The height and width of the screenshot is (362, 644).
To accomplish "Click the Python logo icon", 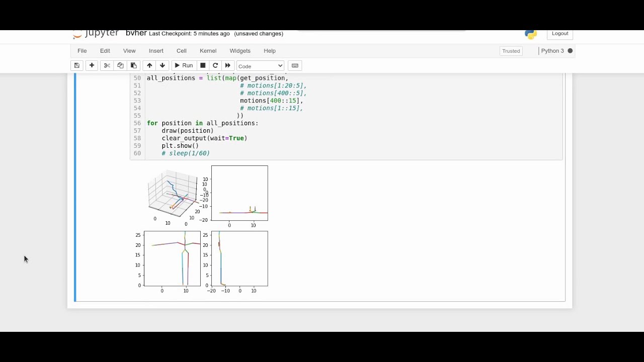I will coord(531,34).
